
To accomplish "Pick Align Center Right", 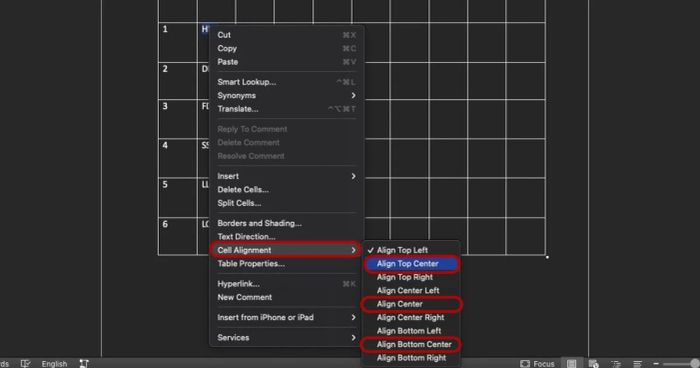I will click(x=411, y=317).
